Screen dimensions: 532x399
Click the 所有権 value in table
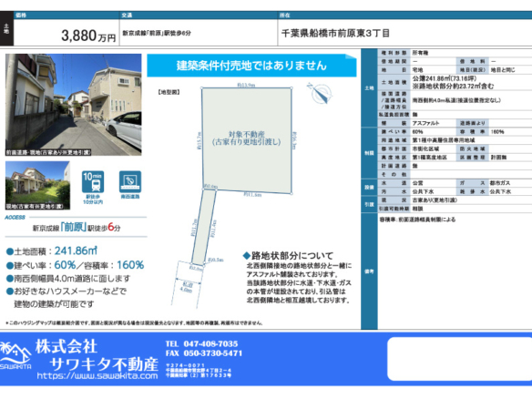coord(420,53)
